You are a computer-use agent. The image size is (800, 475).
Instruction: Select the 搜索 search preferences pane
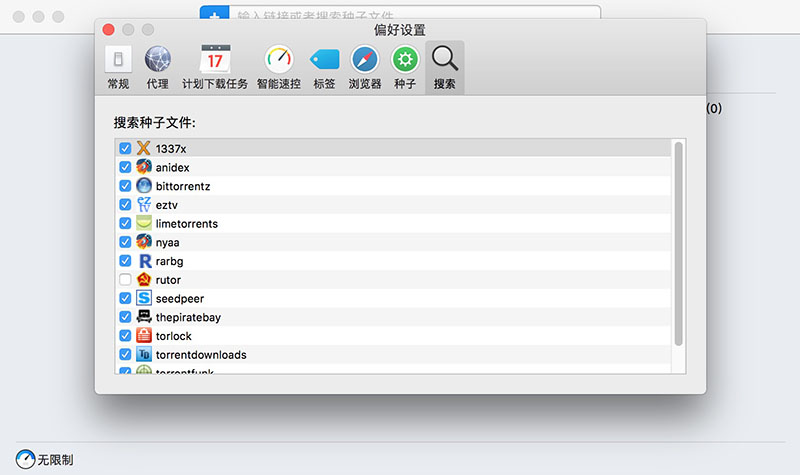(444, 68)
